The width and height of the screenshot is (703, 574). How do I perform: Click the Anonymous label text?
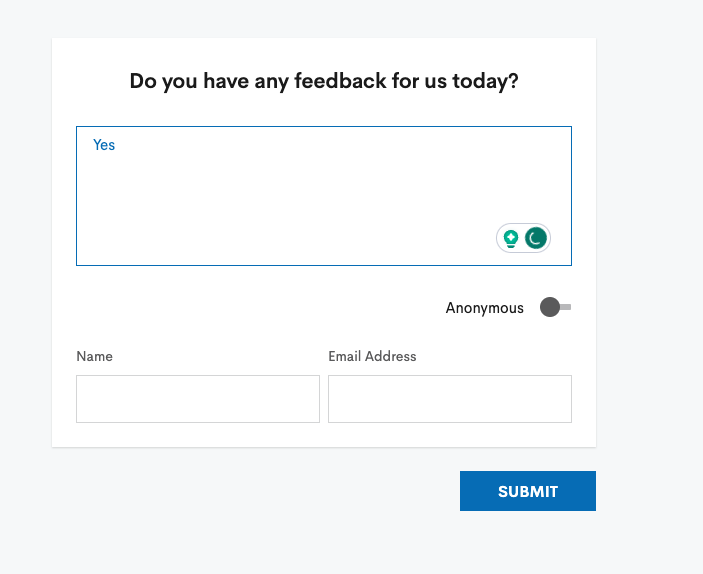484,308
